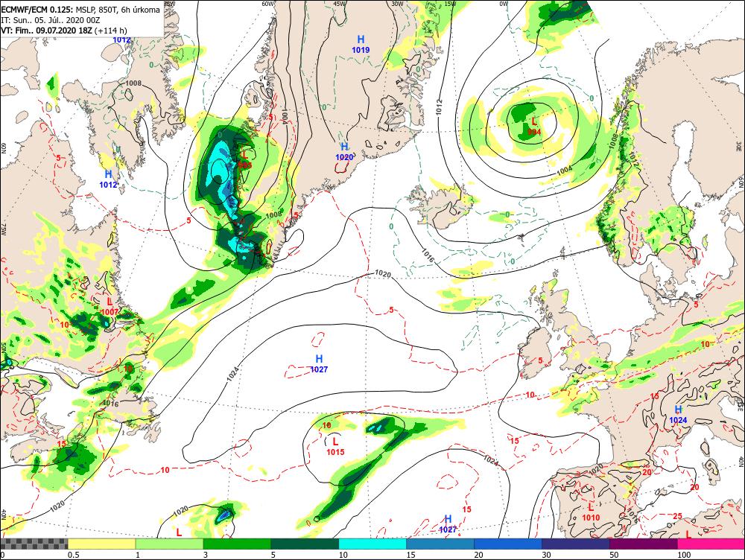Click the '1004' isobar label near the northern low
Viewport: 745px width, 560px height.
565,170
